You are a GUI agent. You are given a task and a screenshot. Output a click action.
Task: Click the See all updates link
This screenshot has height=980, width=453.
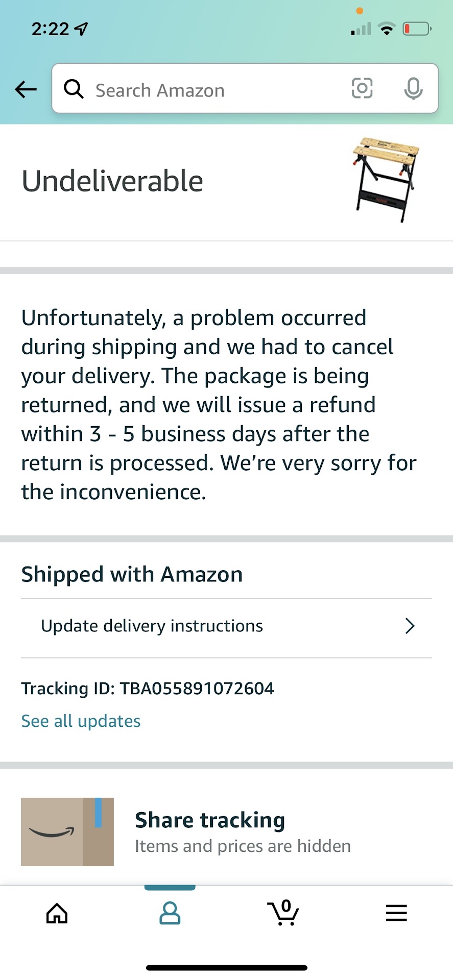(81, 721)
